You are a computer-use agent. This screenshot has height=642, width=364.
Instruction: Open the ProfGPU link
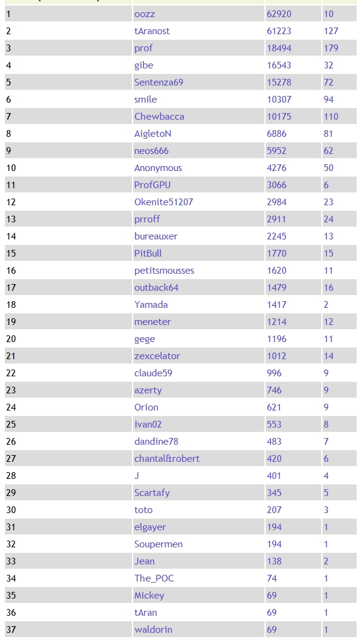[x=152, y=185]
